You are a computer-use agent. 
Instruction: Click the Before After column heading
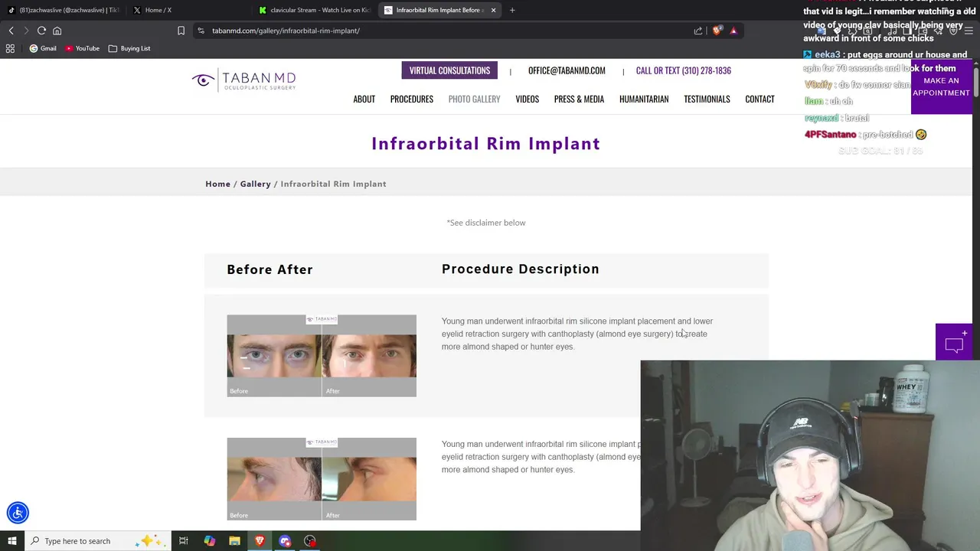point(269,269)
